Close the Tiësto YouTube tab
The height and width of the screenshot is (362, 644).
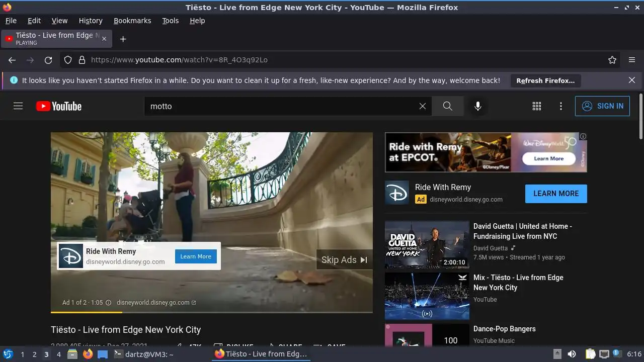click(x=104, y=39)
